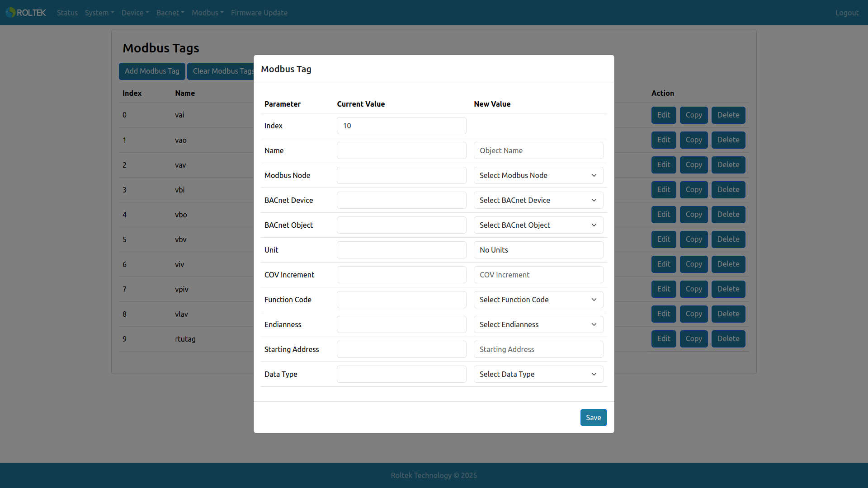Click Index current value field

tap(401, 126)
